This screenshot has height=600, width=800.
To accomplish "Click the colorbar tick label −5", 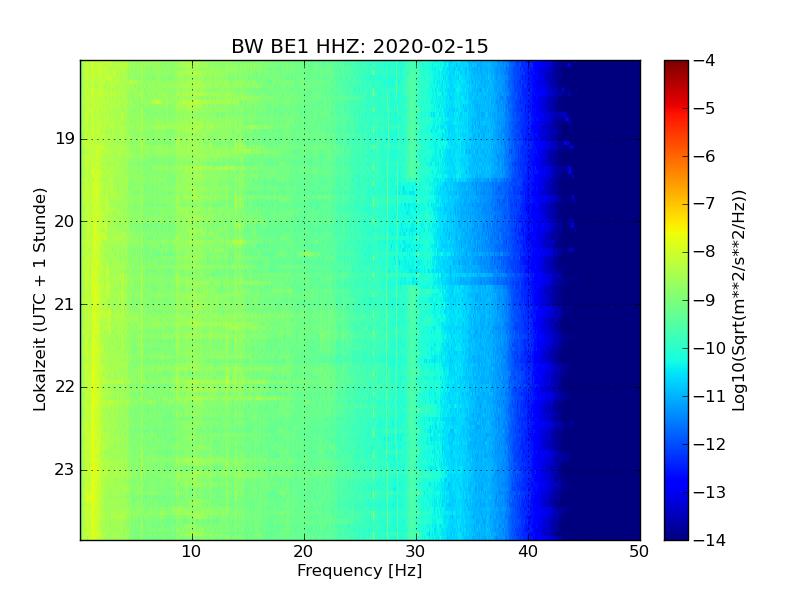I will click(705, 108).
